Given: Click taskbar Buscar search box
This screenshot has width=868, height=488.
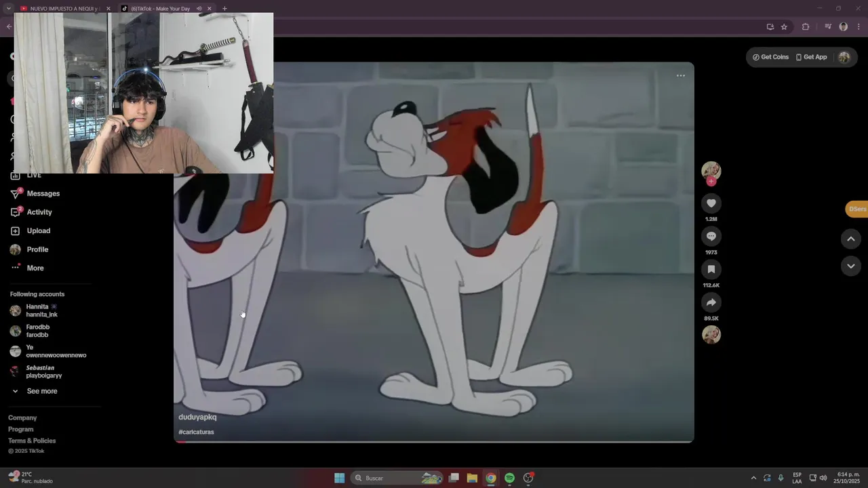Looking at the screenshot, I should 397,478.
